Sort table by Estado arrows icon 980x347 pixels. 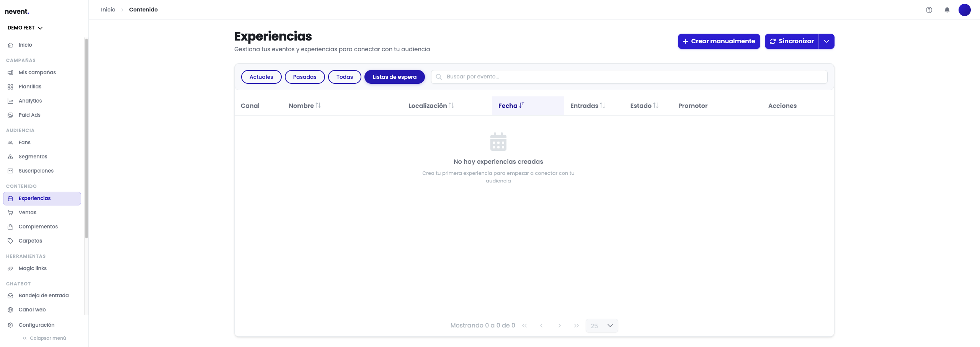tap(656, 105)
